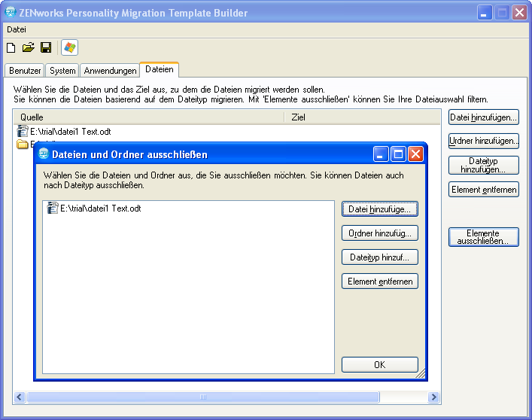Click the dialog title bar ZENworks icon
The height and width of the screenshot is (420, 532).
coord(44,154)
